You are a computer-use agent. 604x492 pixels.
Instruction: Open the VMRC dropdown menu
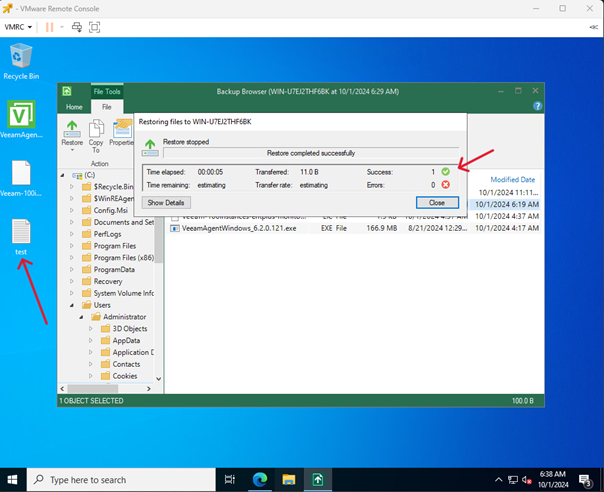(17, 26)
